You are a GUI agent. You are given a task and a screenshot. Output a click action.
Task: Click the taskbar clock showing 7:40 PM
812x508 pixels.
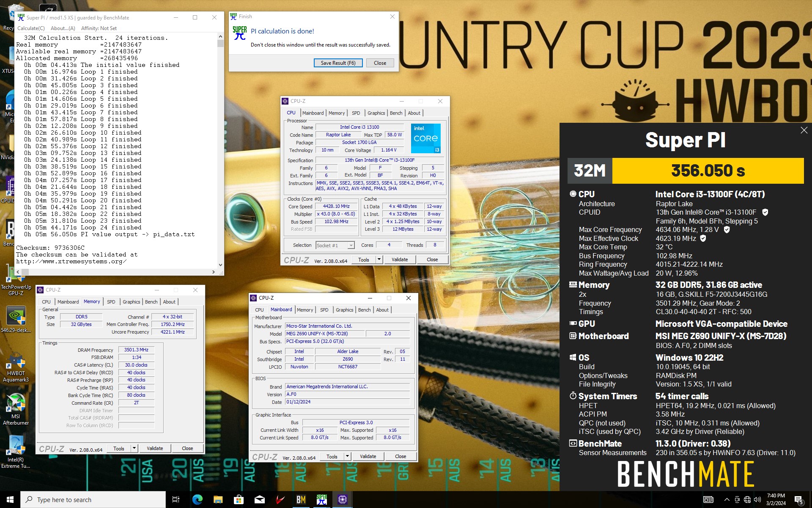[x=776, y=500]
